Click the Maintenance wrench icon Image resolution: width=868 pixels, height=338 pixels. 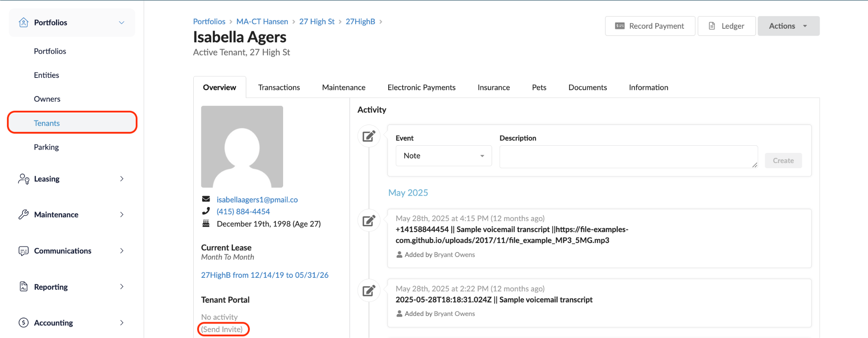point(24,215)
